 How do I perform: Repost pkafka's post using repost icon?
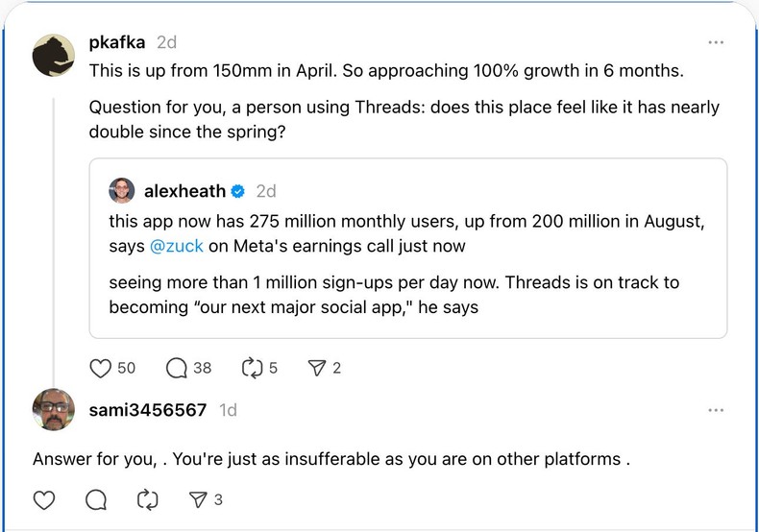[252, 368]
